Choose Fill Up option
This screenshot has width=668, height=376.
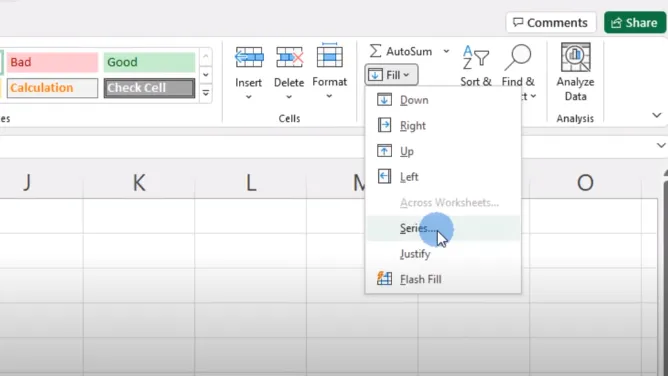click(x=443, y=151)
